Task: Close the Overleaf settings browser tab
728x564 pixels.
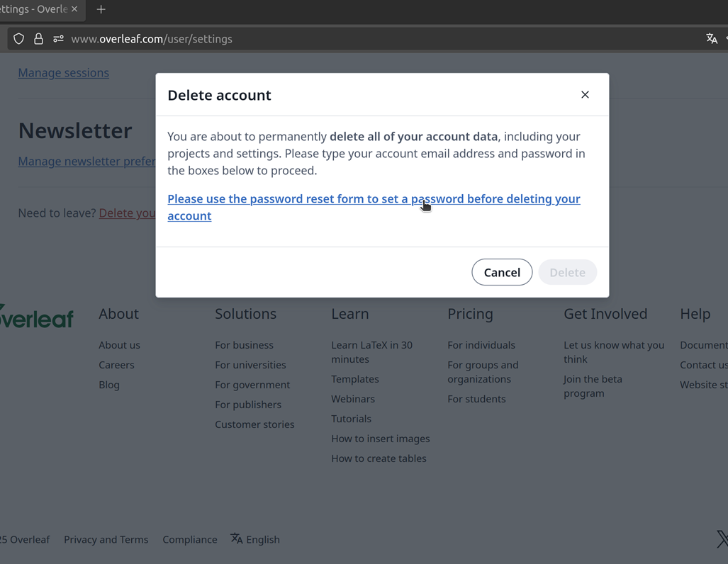Action: click(x=74, y=9)
